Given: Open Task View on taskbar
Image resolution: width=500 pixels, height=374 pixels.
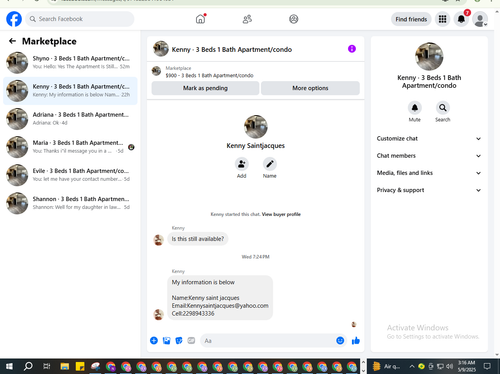Looking at the screenshot, I should pyautogui.click(x=47, y=366).
